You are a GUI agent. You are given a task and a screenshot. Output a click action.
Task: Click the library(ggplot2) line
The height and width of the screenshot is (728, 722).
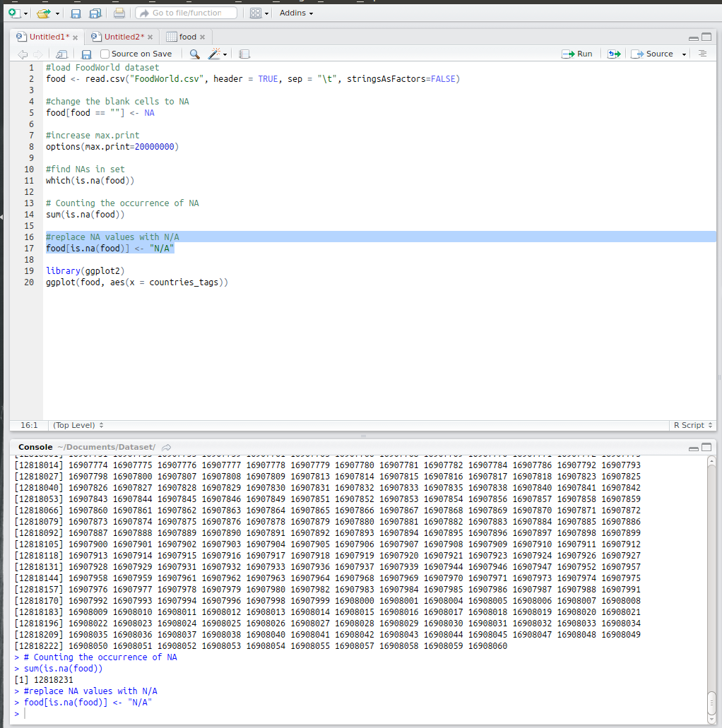coord(85,270)
